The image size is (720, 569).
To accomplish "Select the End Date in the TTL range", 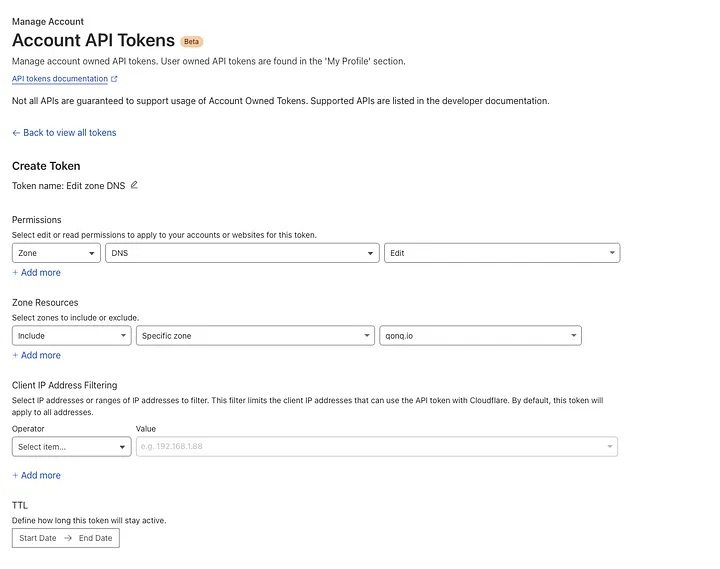I will point(96,538).
